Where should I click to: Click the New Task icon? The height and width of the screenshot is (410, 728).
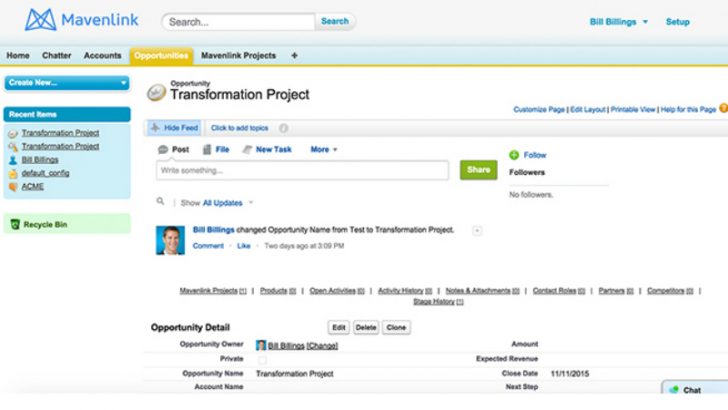click(247, 150)
